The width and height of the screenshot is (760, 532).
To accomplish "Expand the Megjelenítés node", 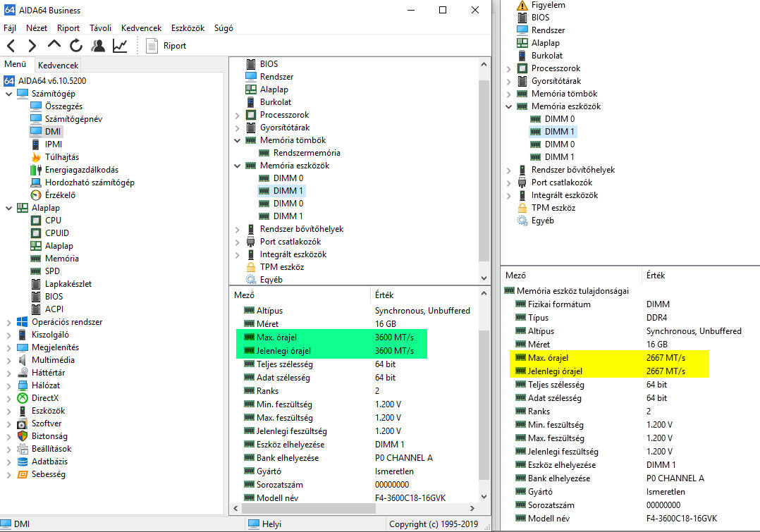I will 9,347.
